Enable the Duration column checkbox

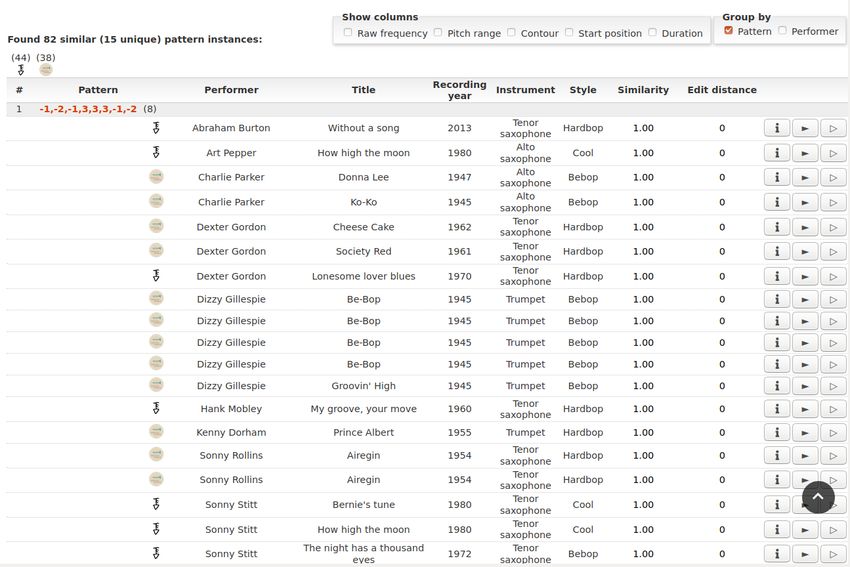(x=652, y=33)
